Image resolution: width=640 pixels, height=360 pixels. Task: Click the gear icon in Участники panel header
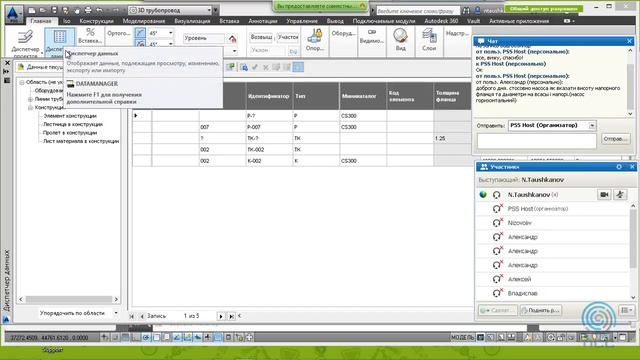[x=619, y=167]
